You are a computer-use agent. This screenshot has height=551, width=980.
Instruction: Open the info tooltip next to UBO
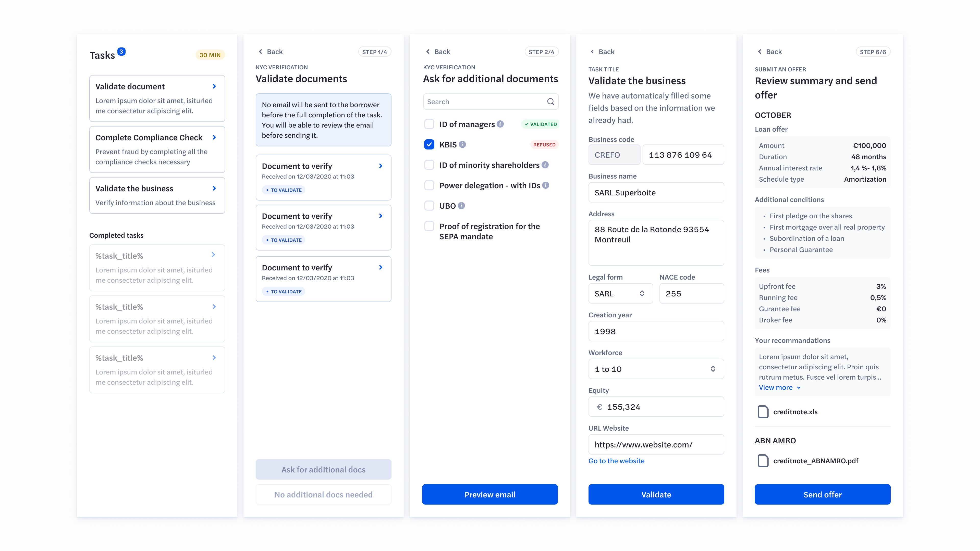point(461,206)
